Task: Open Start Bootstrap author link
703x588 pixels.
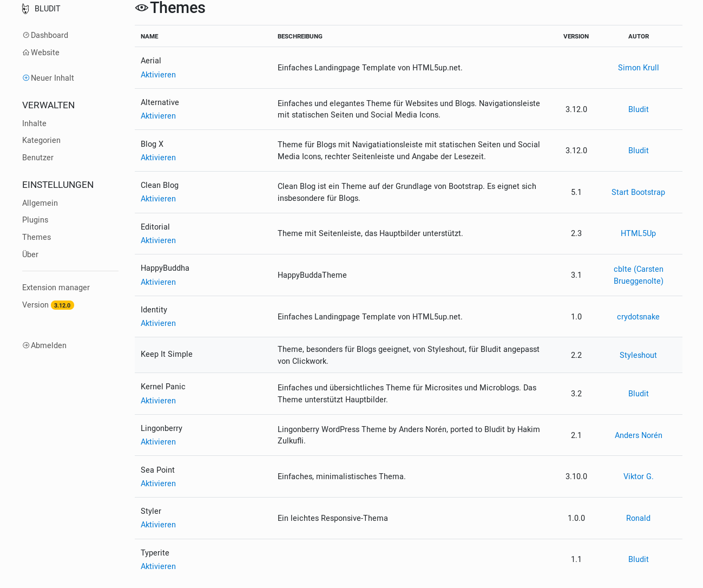Action: (638, 192)
